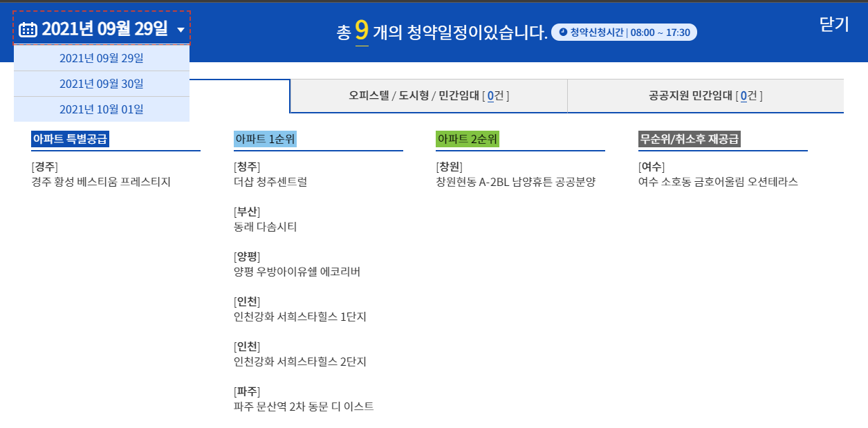This screenshot has width=868, height=428.
Task: Open 더샵 청주센트럴 listing
Action: [270, 182]
